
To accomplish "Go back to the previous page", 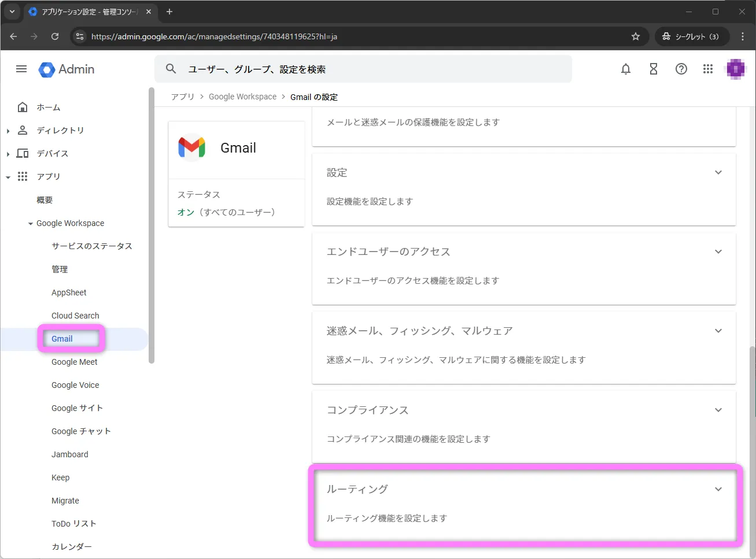I will 13,36.
